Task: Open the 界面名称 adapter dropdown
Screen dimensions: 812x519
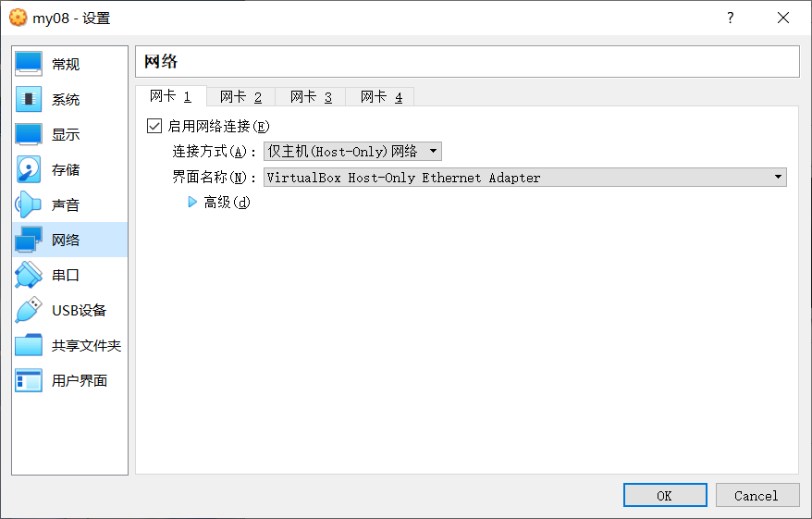Action: (525, 177)
